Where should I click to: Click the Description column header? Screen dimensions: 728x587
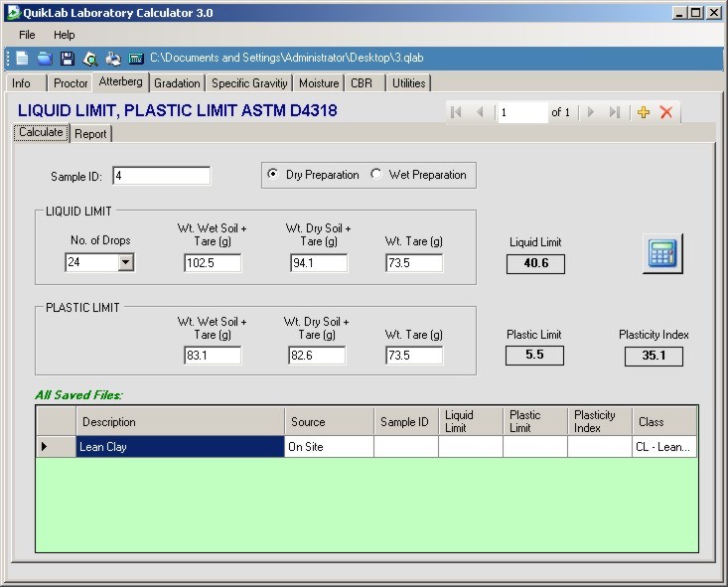180,422
